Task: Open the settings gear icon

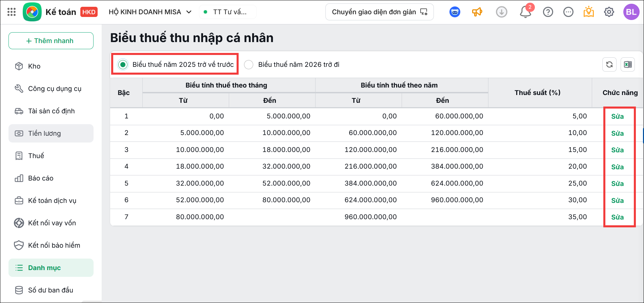Action: 609,12
